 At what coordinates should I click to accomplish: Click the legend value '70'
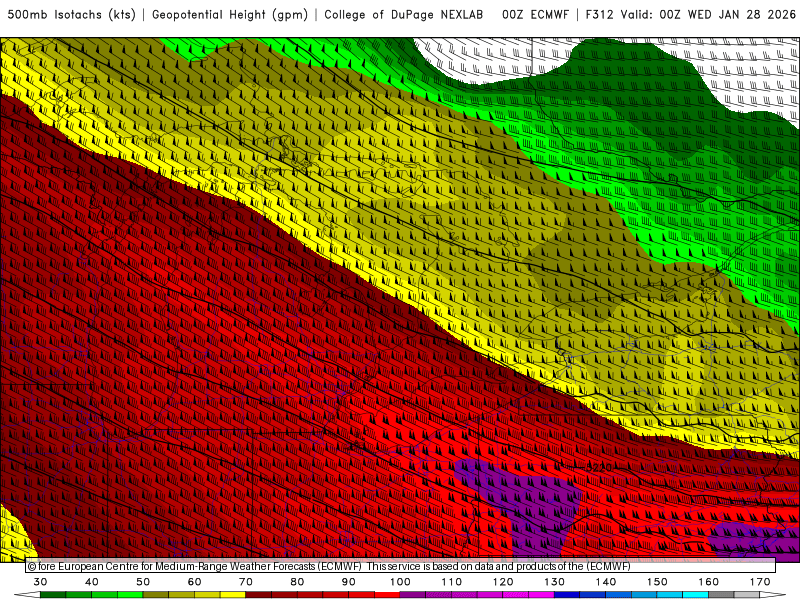pyautogui.click(x=246, y=582)
